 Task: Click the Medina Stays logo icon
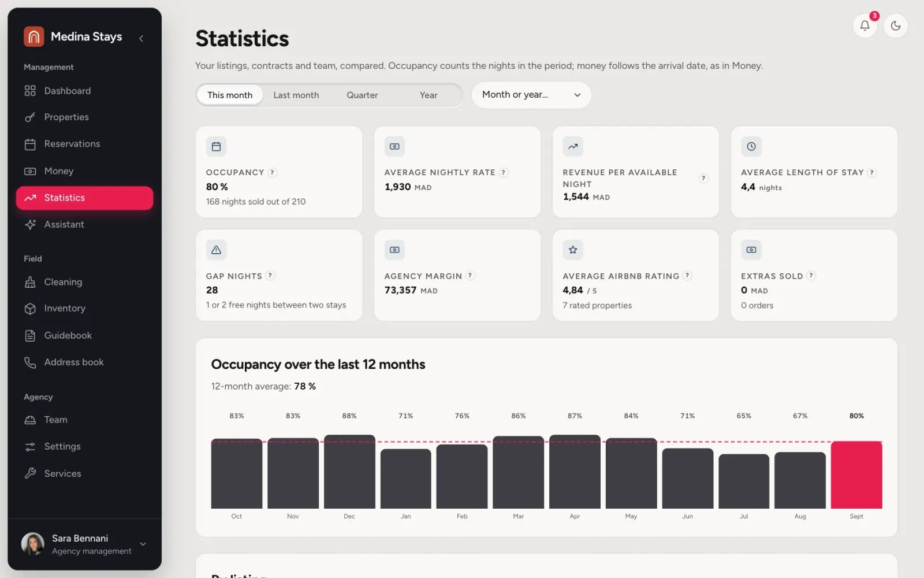33,36
